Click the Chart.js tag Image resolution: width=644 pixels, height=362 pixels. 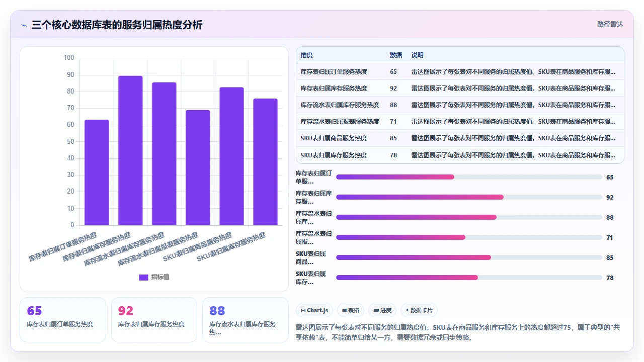point(314,310)
